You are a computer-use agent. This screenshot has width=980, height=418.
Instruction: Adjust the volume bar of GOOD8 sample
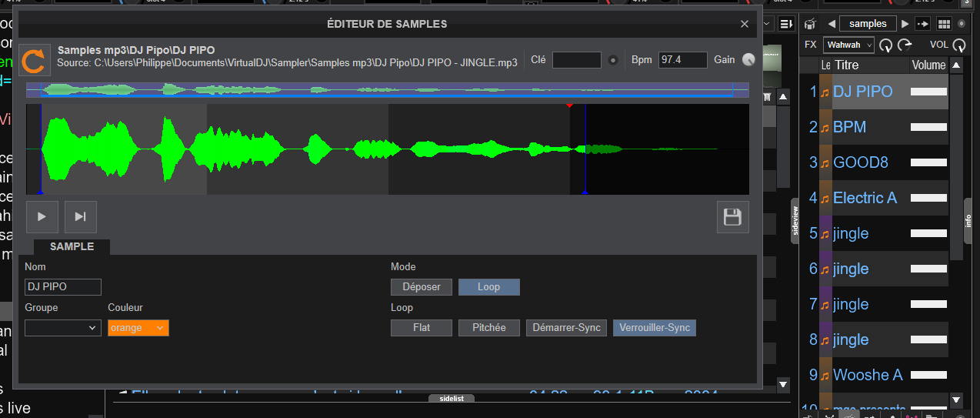[x=928, y=162]
